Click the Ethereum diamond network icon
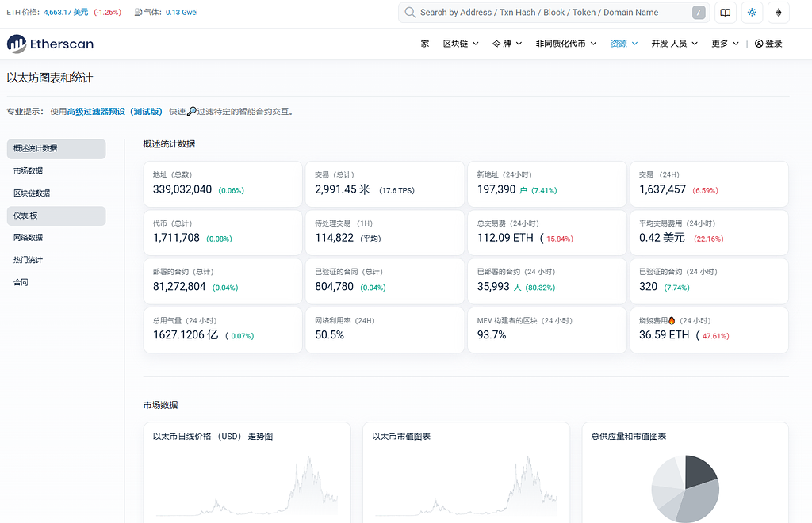 (x=779, y=13)
